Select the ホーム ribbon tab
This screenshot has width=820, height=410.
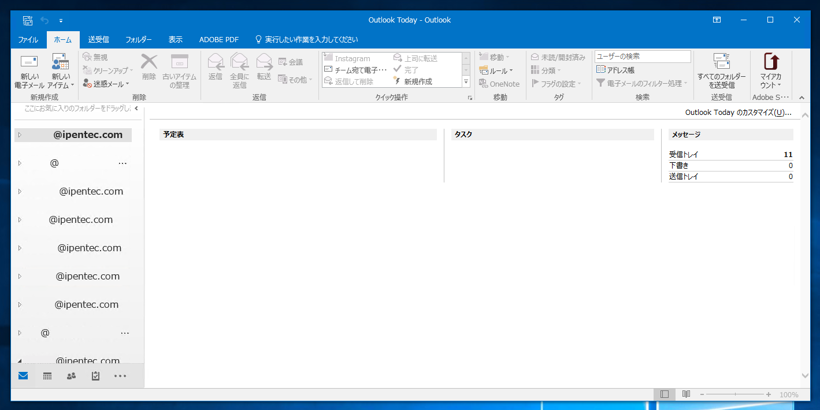(x=63, y=40)
